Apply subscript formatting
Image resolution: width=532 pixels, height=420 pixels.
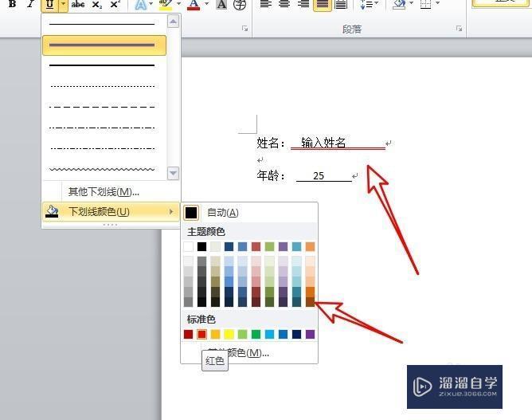(96, 5)
